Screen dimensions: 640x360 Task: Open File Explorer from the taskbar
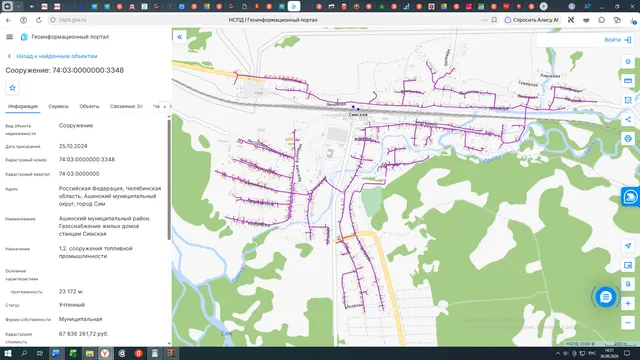[89, 353]
